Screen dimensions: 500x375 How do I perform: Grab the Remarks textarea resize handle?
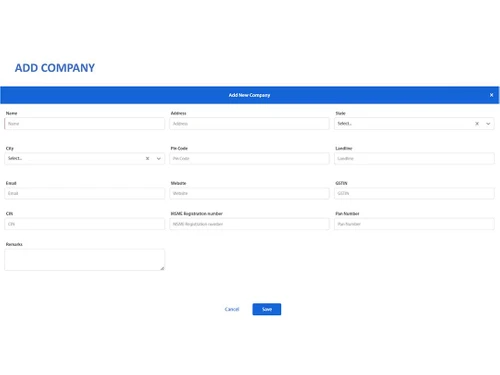click(x=162, y=268)
